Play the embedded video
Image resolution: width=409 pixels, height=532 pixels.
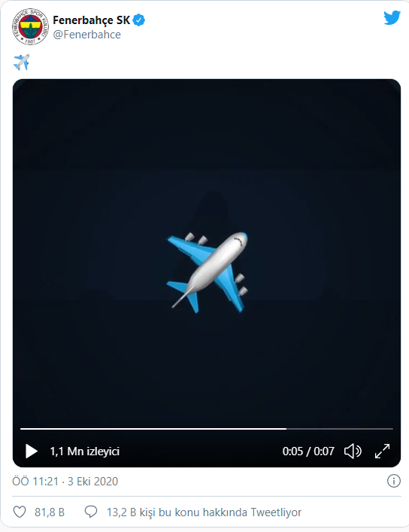click(x=31, y=451)
